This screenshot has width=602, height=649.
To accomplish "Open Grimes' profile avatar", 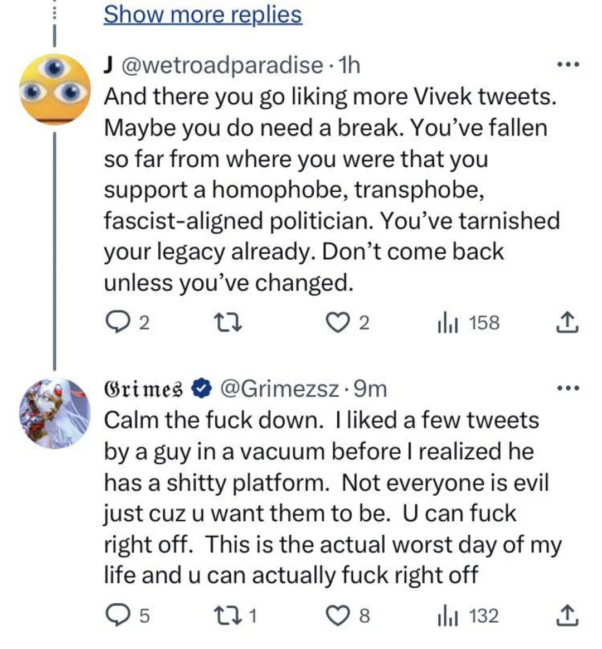I will pyautogui.click(x=54, y=411).
